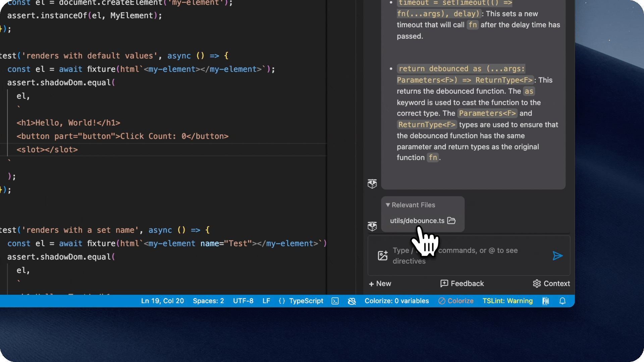Click the folder icon next to debounce.ts
This screenshot has height=362, width=644.
[451, 221]
